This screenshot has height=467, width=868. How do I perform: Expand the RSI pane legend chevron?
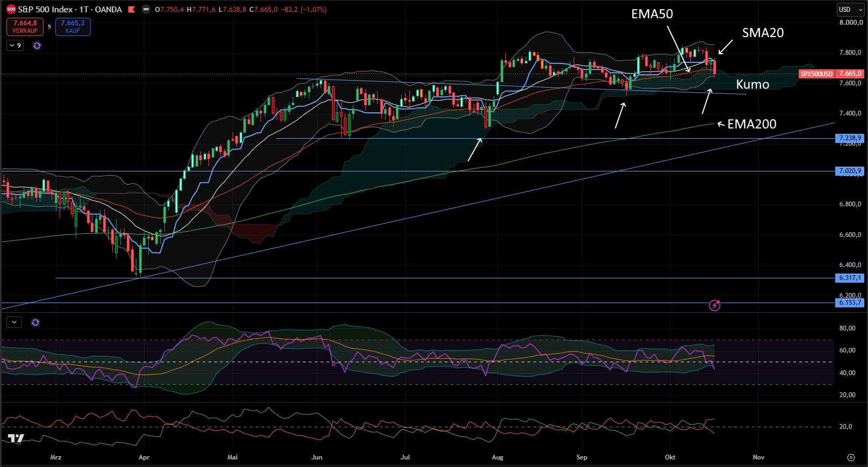coord(14,322)
